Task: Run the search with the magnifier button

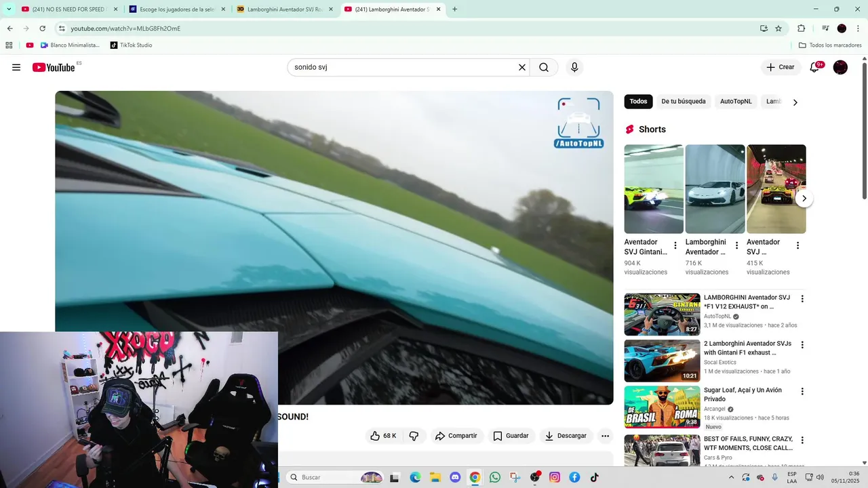Action: (544, 67)
